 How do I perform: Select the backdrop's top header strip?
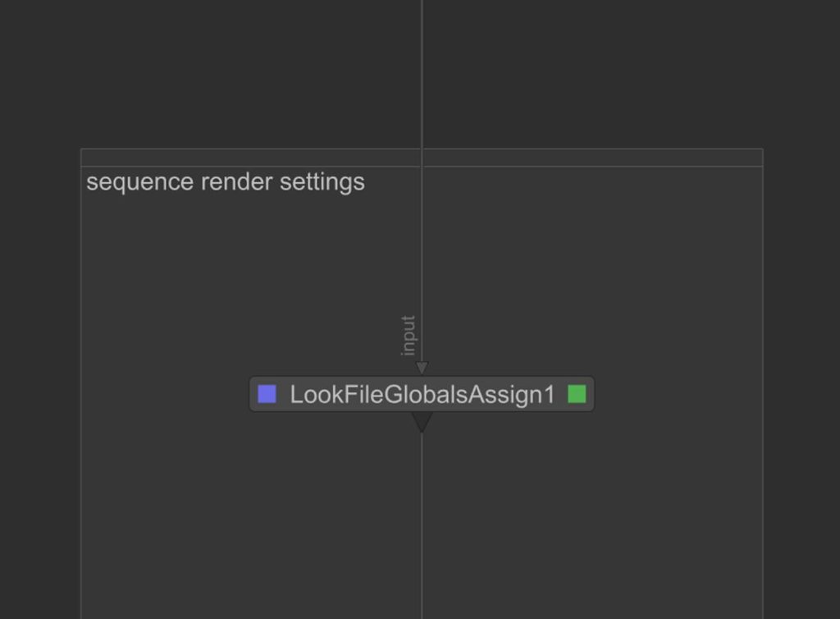(x=246, y=158)
